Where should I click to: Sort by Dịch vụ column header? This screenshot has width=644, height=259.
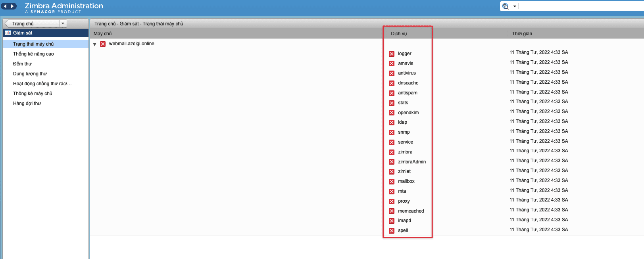399,34
